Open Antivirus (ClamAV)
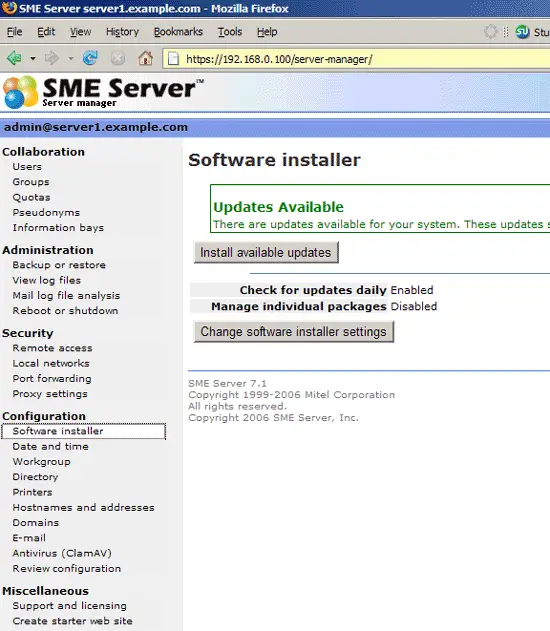 coord(62,553)
